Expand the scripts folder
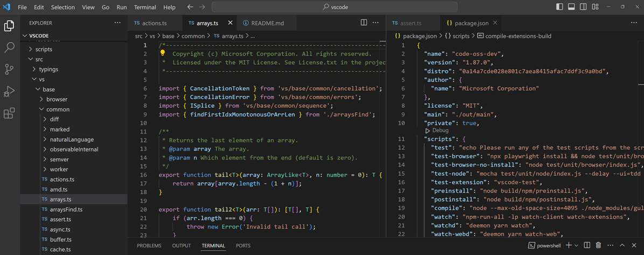Screen dimensions: 644x255 click(30, 49)
